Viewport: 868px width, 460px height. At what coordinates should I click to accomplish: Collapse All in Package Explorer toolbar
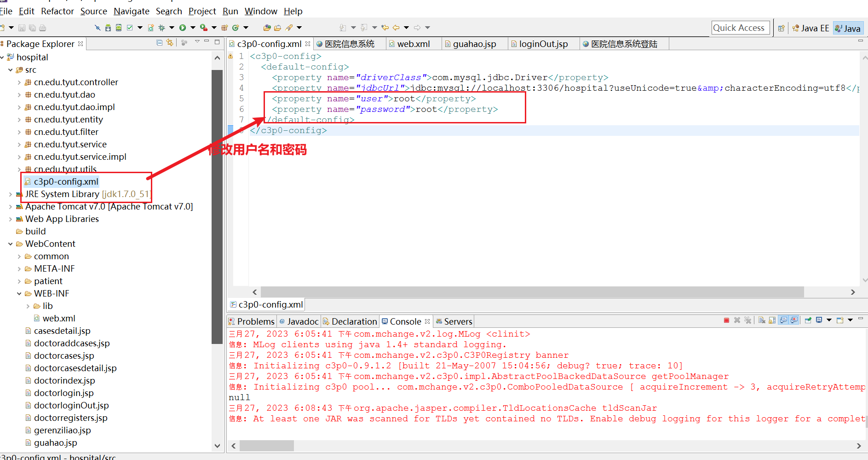[x=159, y=42]
